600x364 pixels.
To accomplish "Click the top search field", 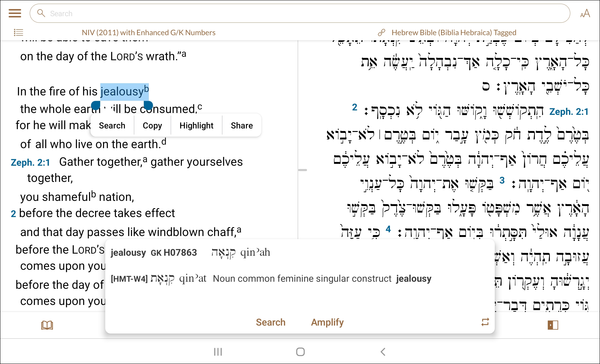I will pyautogui.click(x=300, y=13).
